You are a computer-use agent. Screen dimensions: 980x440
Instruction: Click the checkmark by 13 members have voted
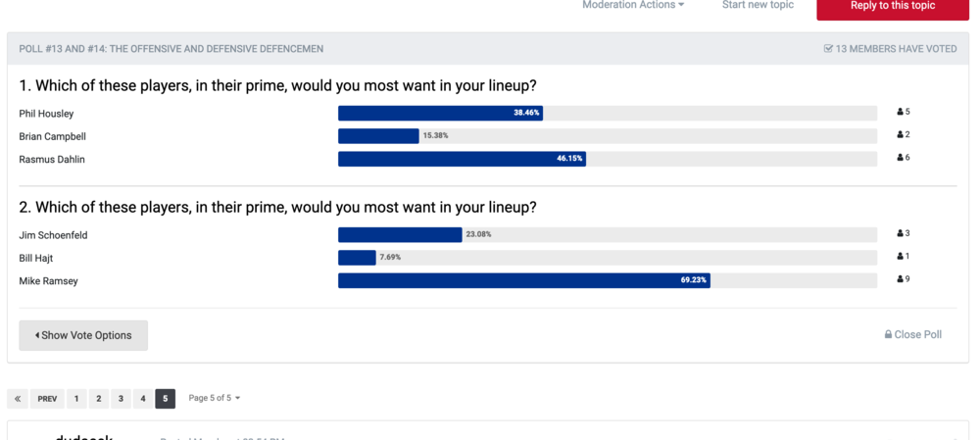coord(828,49)
